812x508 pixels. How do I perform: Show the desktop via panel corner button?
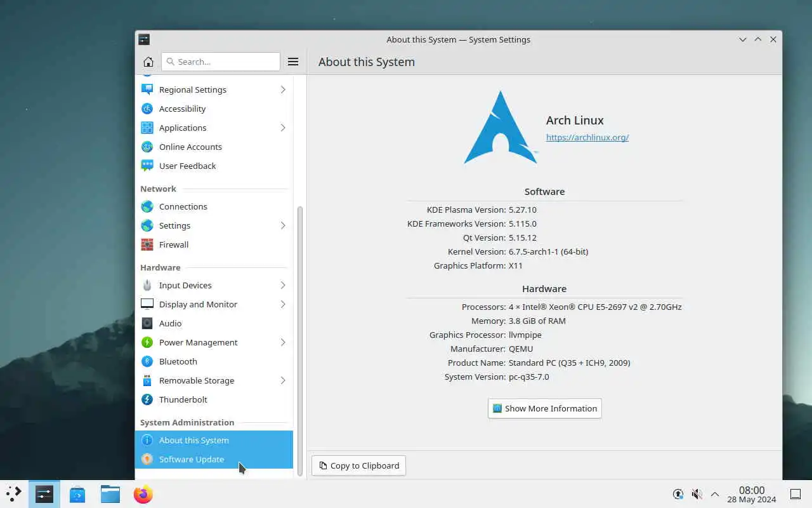pyautogui.click(x=796, y=494)
